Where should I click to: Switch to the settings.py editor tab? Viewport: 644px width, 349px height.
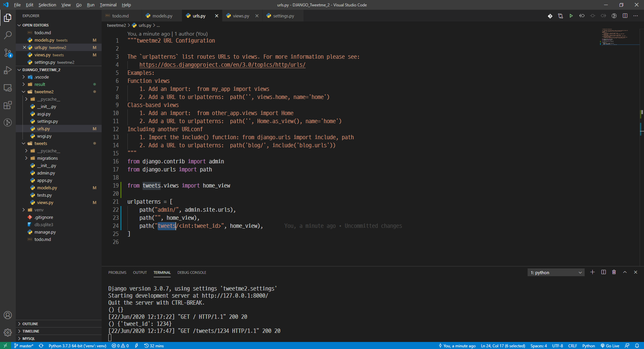coord(283,16)
